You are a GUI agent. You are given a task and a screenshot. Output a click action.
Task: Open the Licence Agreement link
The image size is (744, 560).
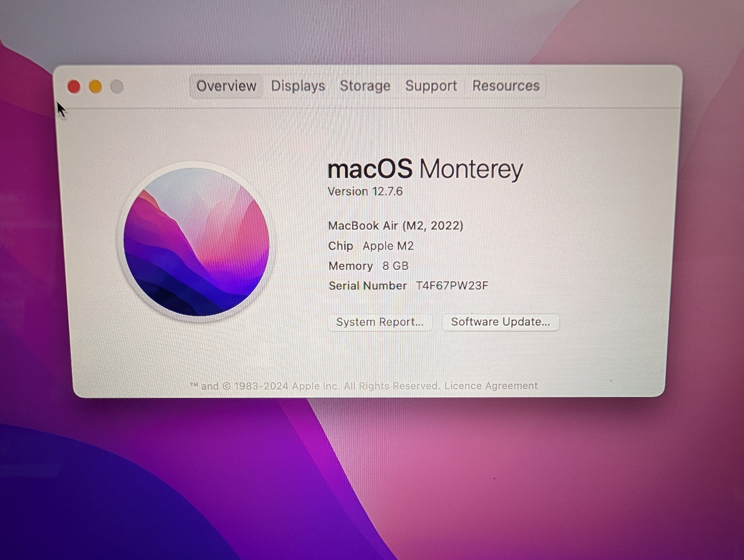pos(491,386)
